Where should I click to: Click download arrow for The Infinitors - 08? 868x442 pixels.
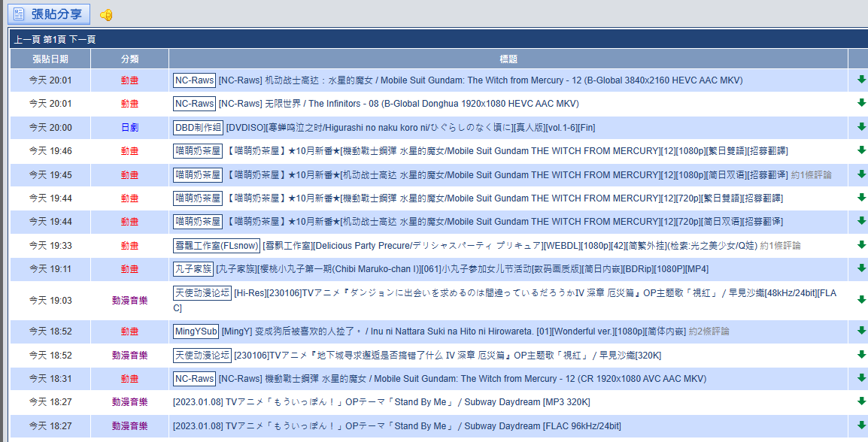861,103
